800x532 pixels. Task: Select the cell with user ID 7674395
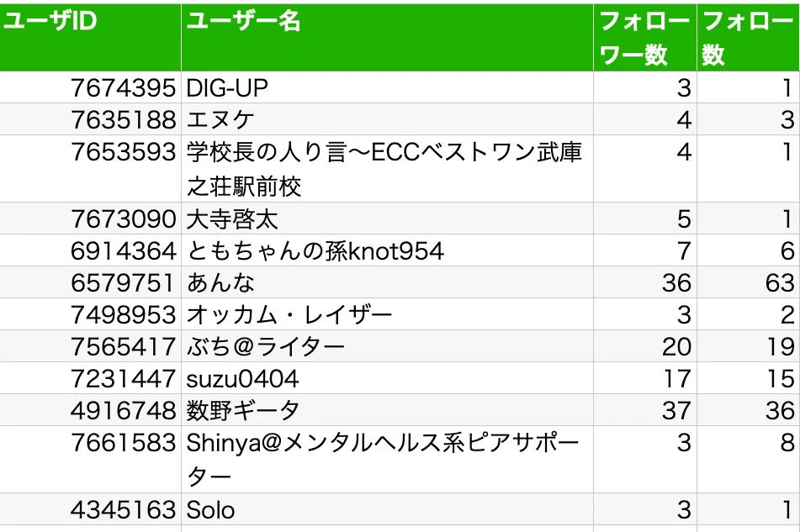90,87
